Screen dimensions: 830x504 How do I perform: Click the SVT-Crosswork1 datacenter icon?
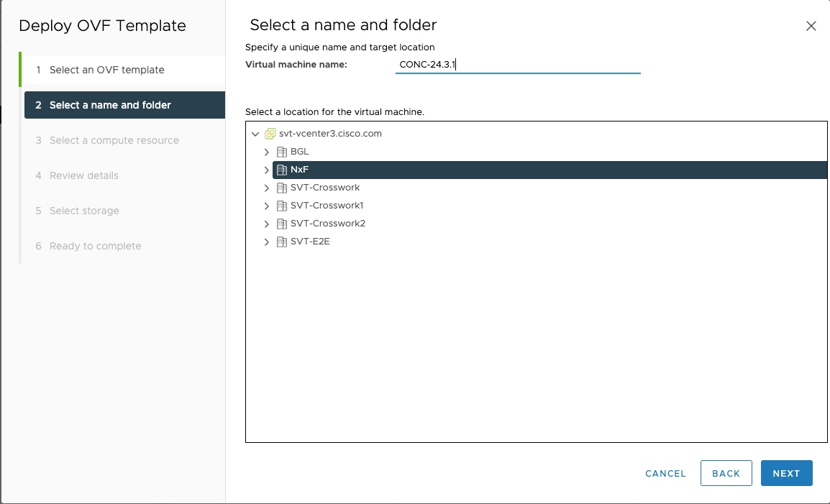(x=282, y=206)
